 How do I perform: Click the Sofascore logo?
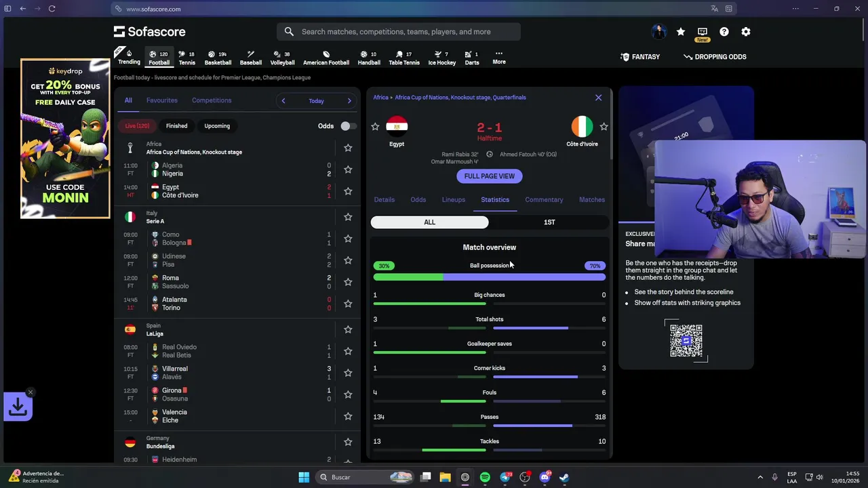[149, 32]
